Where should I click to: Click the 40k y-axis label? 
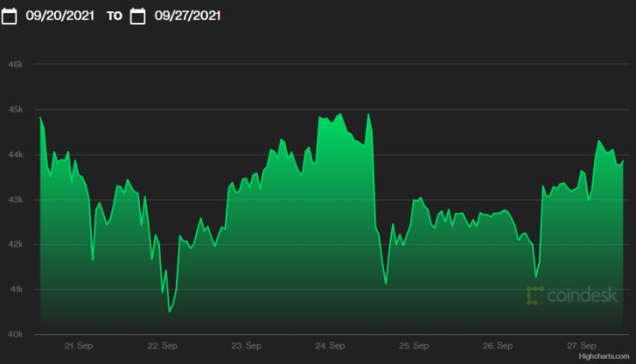point(15,334)
